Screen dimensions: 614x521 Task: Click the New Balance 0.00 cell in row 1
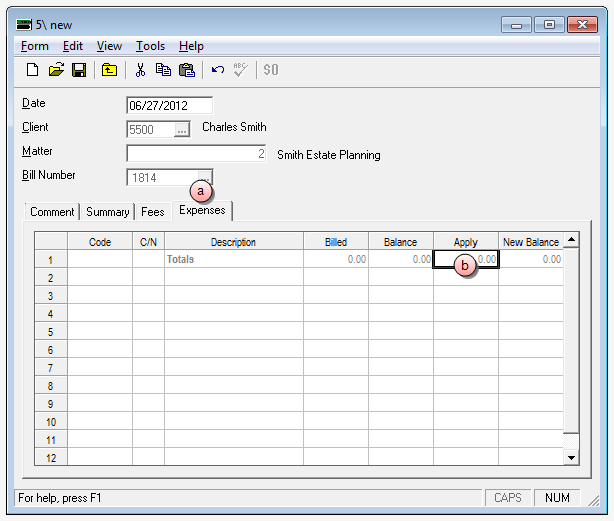click(531, 259)
